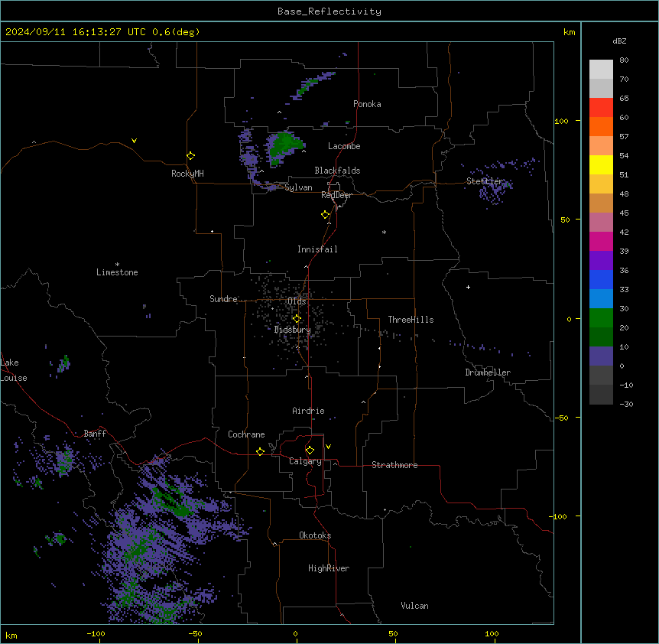Select the Airdrie label
Screen dimensions: 659x644
308,411
